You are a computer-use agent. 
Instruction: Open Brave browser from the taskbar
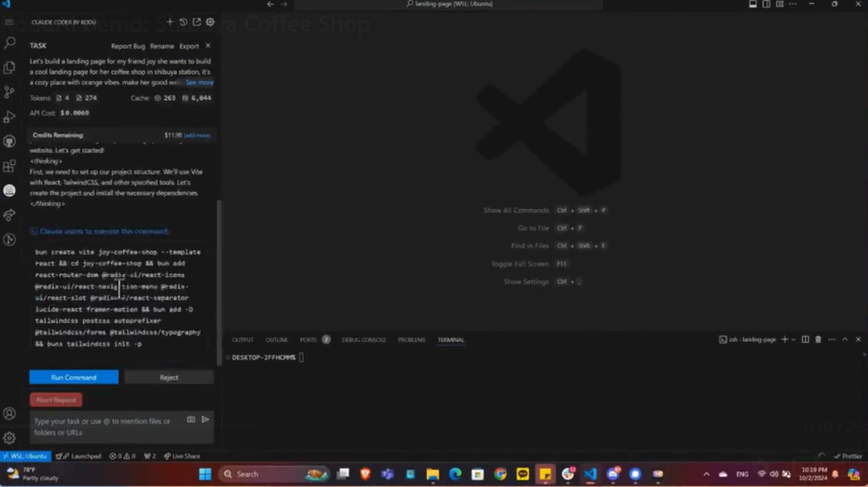coord(365,474)
